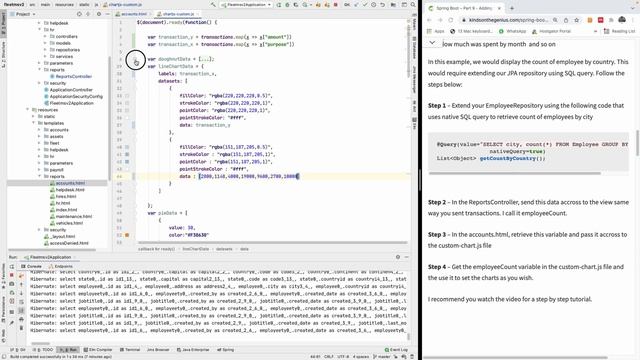Click gutter color swatch beside second pointColor line
Image resolution: width=640 pixels, height=360 pixels.
coord(127,162)
